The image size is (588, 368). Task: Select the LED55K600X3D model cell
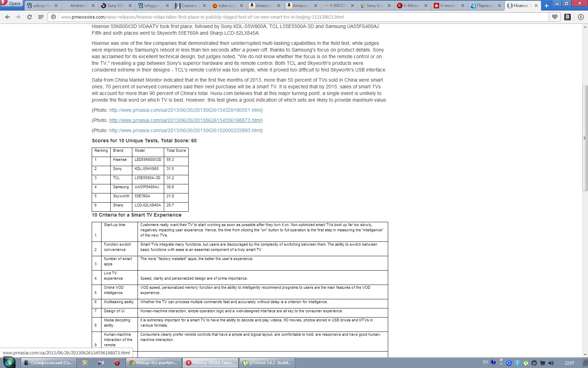pyautogui.click(x=148, y=161)
